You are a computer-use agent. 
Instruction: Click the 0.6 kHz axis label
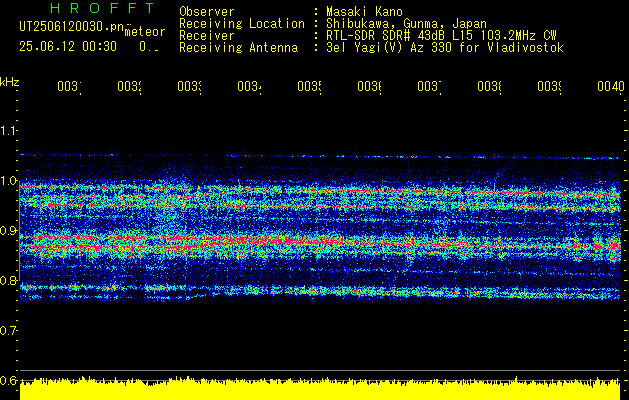coord(8,380)
